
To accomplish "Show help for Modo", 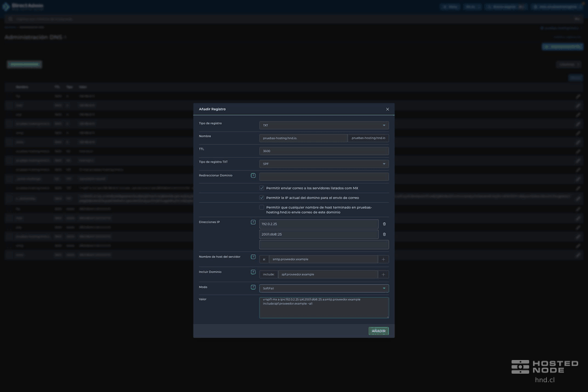I will (x=253, y=287).
